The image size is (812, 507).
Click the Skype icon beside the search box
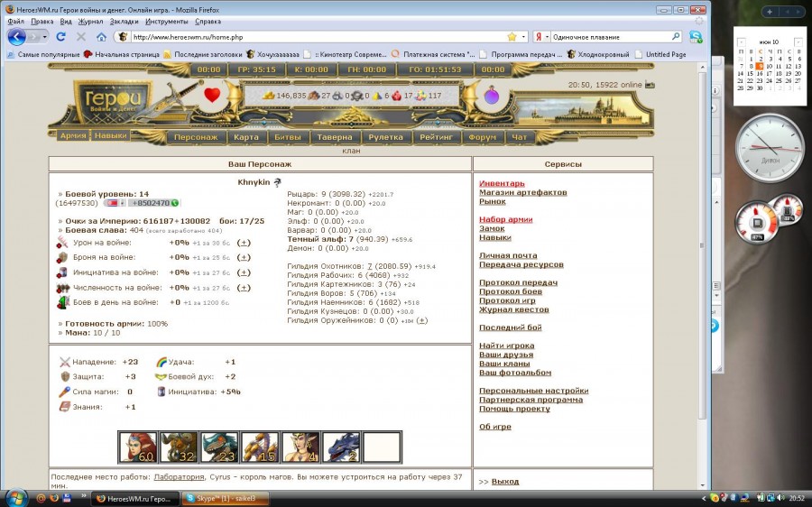696,37
